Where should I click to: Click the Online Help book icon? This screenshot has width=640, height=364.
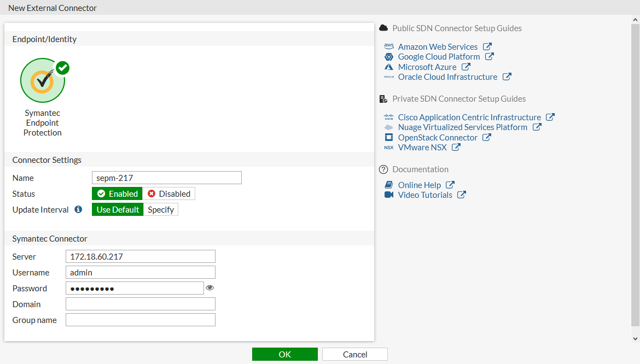click(389, 185)
